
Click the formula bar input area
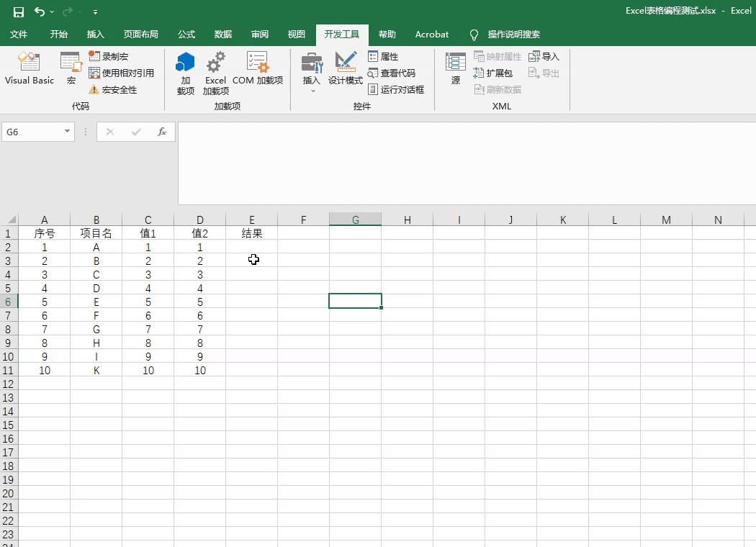point(467,163)
